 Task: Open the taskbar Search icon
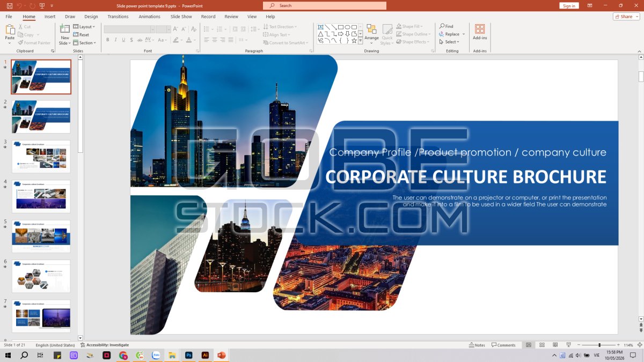pos(24,355)
